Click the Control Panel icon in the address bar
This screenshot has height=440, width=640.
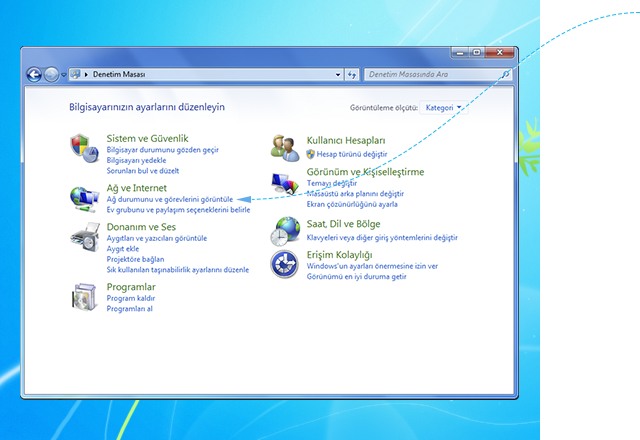click(x=75, y=74)
